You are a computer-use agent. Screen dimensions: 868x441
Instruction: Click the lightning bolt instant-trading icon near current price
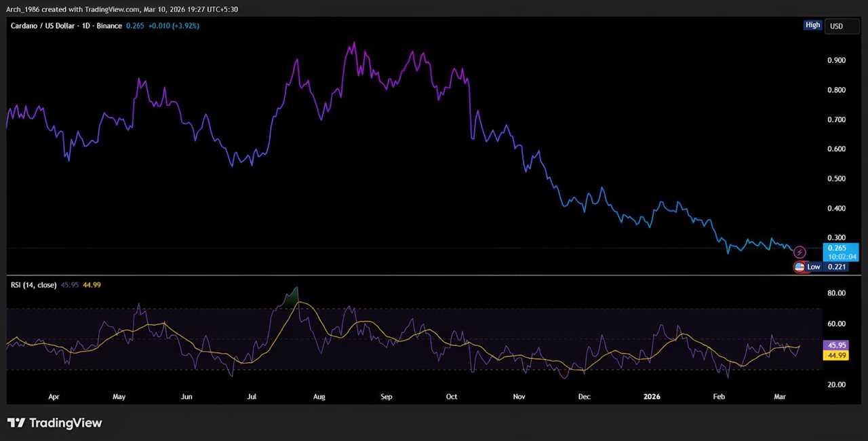[800, 252]
